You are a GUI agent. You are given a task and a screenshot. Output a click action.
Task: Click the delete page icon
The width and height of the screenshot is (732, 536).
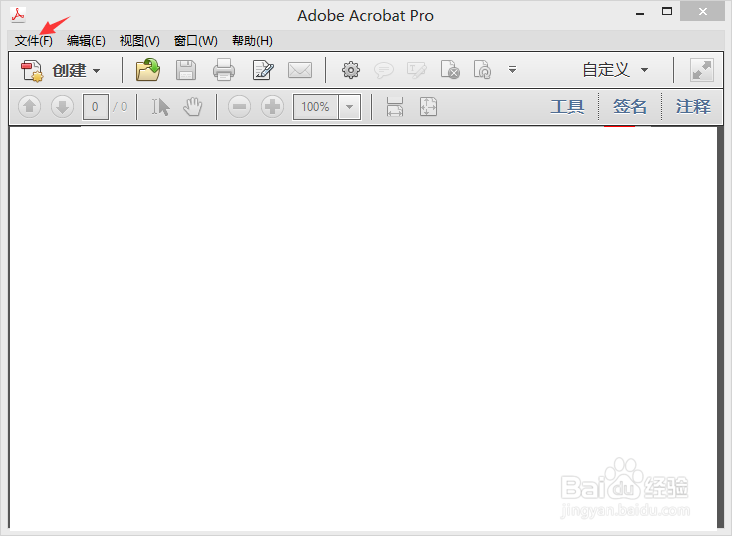click(x=450, y=70)
